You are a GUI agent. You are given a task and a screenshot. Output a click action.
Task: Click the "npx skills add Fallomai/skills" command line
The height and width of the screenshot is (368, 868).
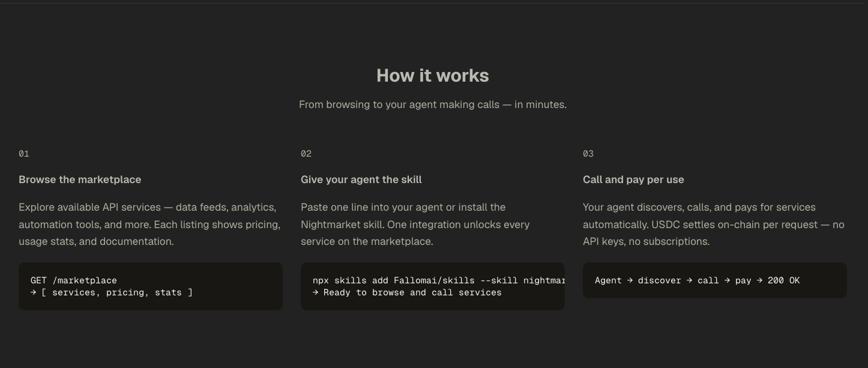pos(439,280)
